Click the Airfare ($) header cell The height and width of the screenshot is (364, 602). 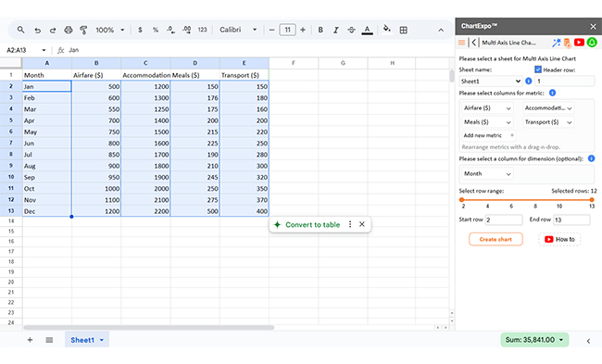[x=96, y=75]
